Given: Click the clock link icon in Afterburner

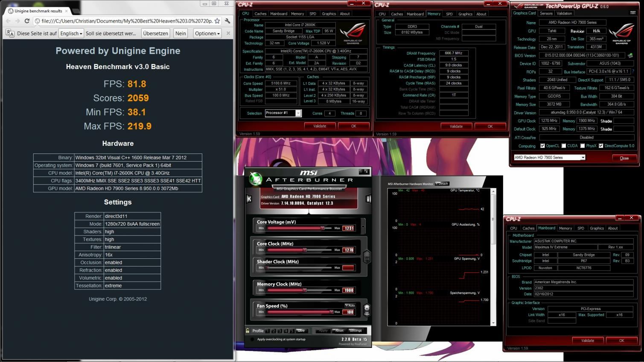Looking at the screenshot, I should pos(366,257).
